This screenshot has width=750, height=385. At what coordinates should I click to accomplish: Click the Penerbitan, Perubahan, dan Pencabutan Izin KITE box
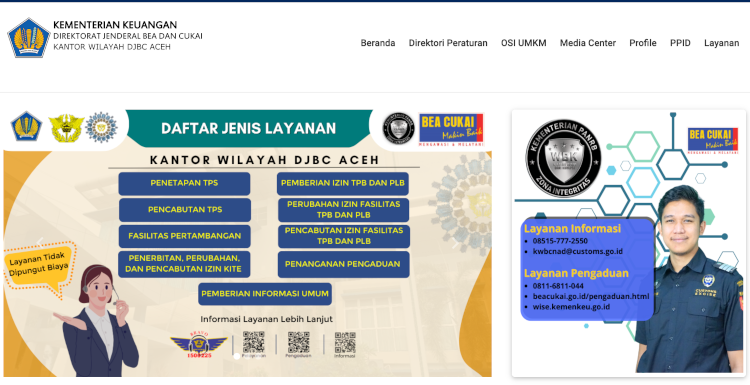click(184, 264)
